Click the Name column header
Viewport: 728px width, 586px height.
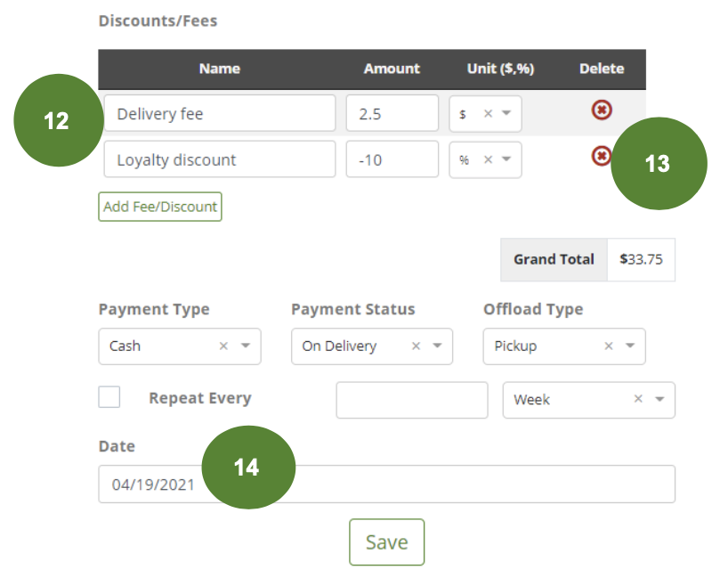220,69
